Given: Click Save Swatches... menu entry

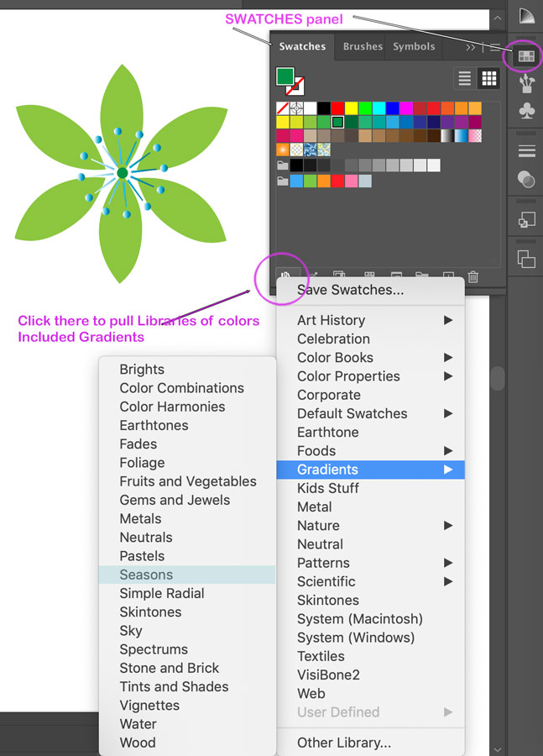Looking at the screenshot, I should (350, 290).
